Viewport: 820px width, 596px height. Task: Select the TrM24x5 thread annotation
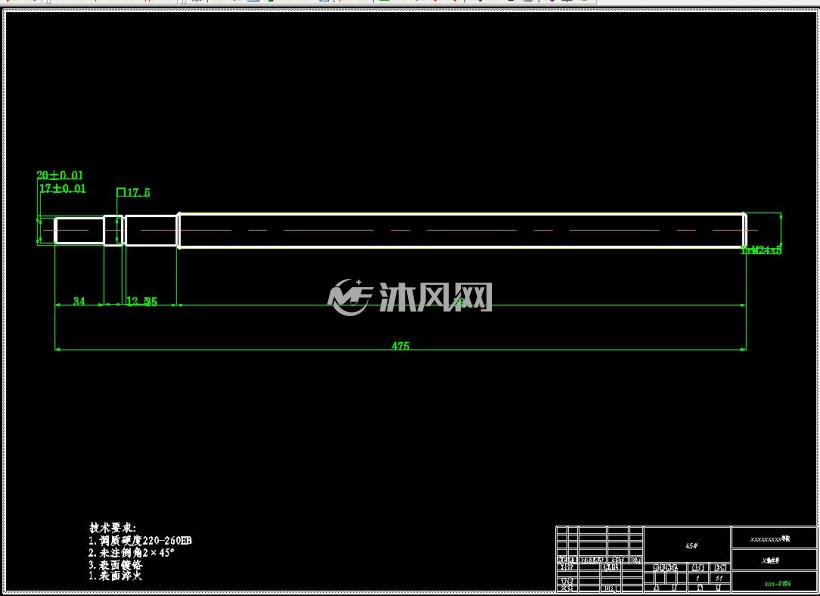coord(761,250)
